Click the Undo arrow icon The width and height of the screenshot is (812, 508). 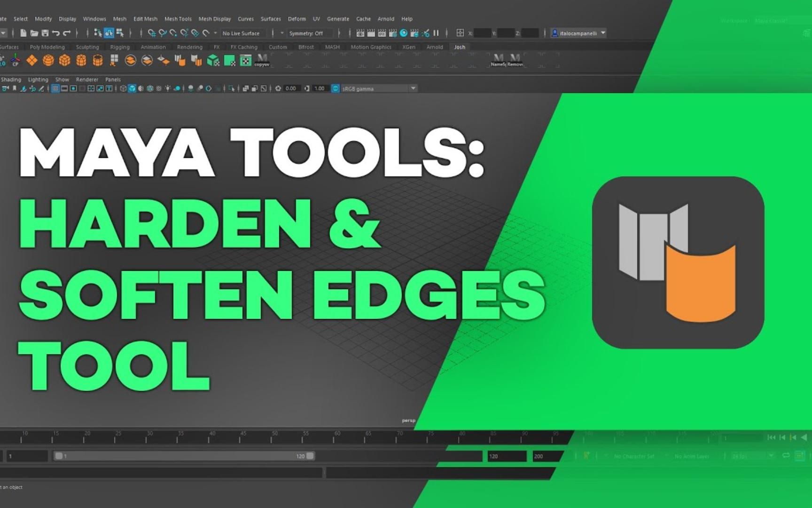(56, 33)
